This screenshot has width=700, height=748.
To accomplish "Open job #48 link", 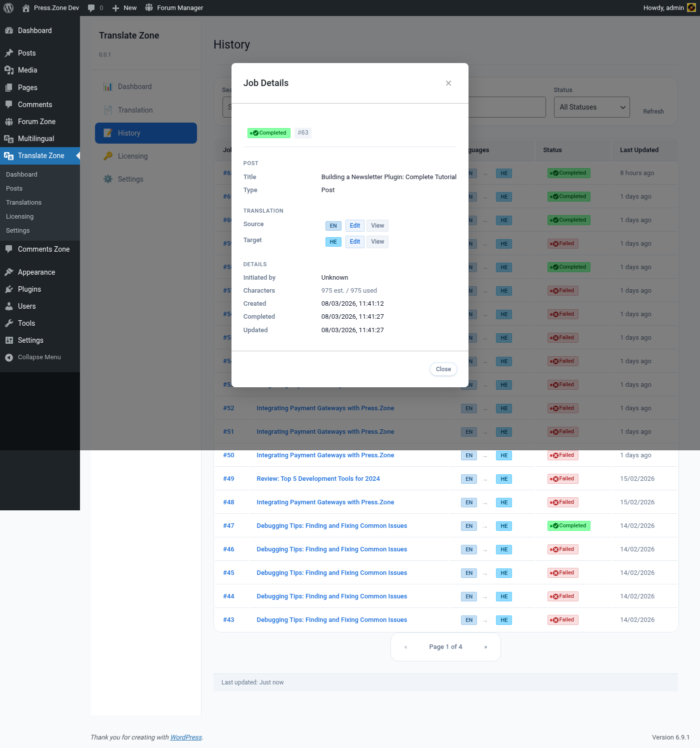I will tap(228, 502).
